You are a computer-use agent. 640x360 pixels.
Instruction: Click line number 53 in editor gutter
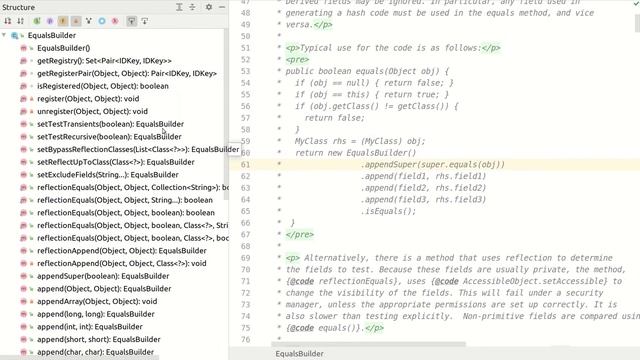point(245,71)
